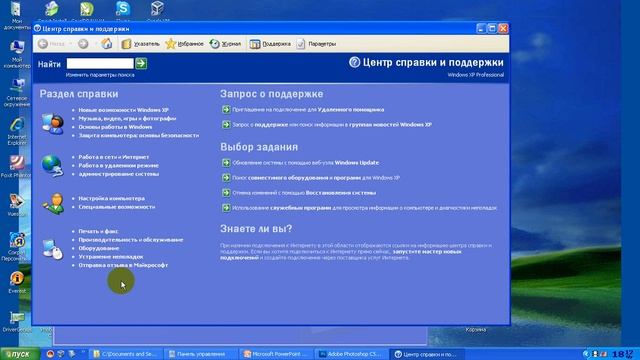This screenshot has width=640, height=360.
Task: Open Журнал (History) clock button
Action: pos(225,44)
